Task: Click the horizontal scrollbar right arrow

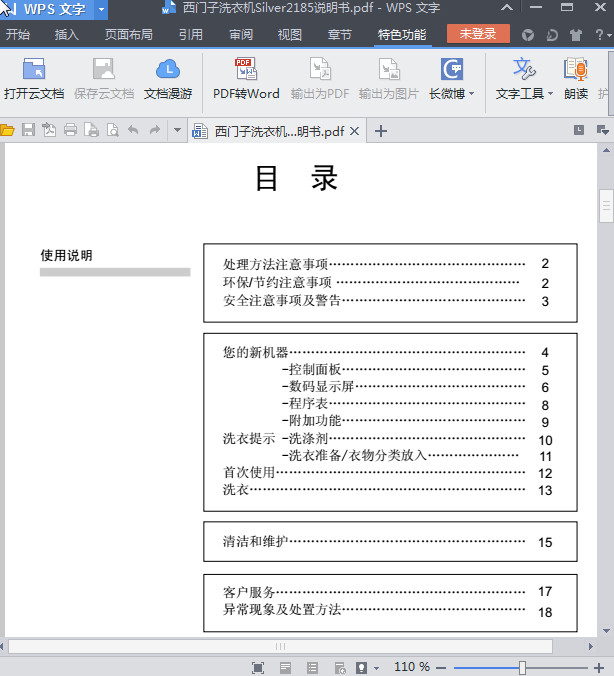Action: tap(591, 646)
